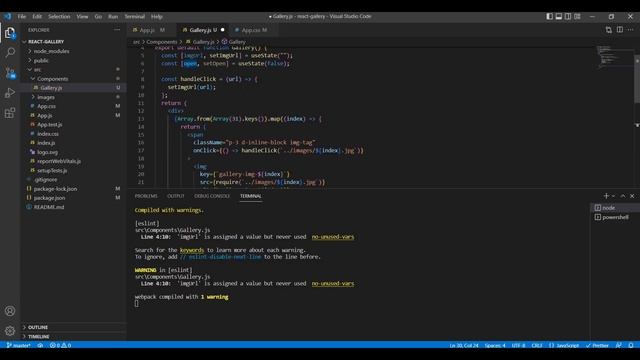Toggle primary side bar layout icon

coord(549,16)
